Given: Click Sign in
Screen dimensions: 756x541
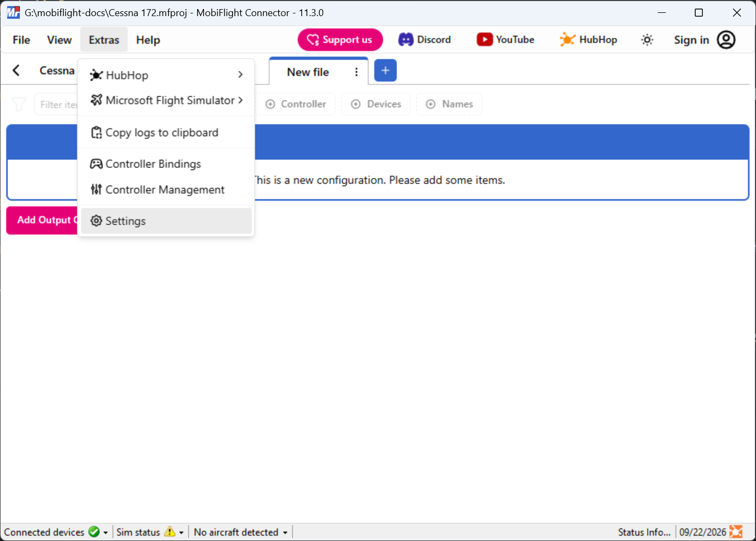Looking at the screenshot, I should [692, 40].
